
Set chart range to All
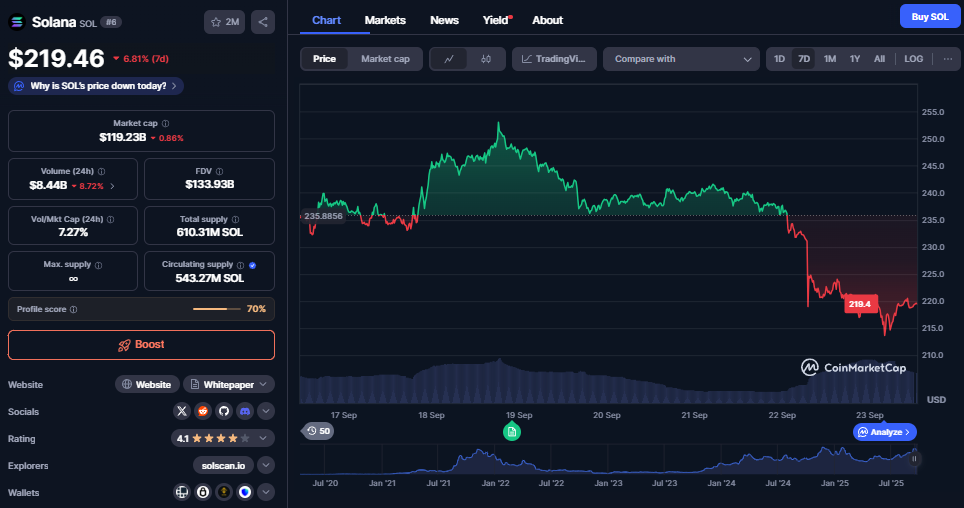coord(879,59)
